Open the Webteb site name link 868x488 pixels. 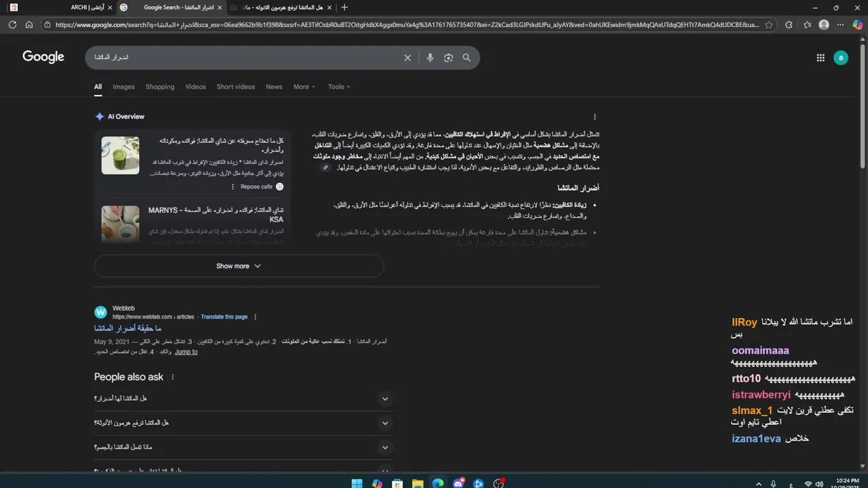click(123, 308)
